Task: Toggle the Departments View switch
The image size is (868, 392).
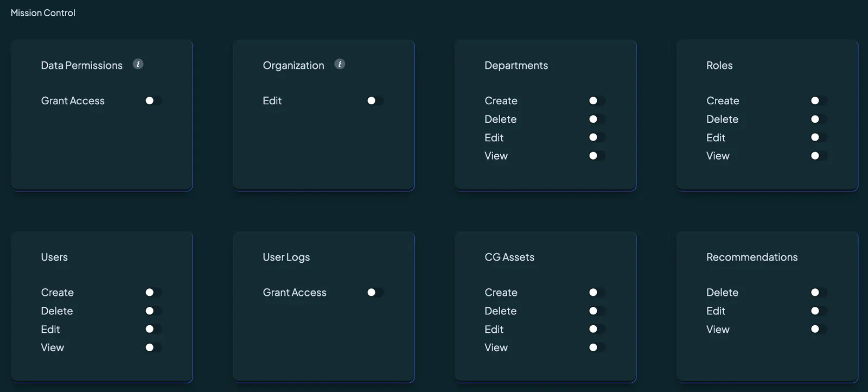Action: [x=597, y=156]
